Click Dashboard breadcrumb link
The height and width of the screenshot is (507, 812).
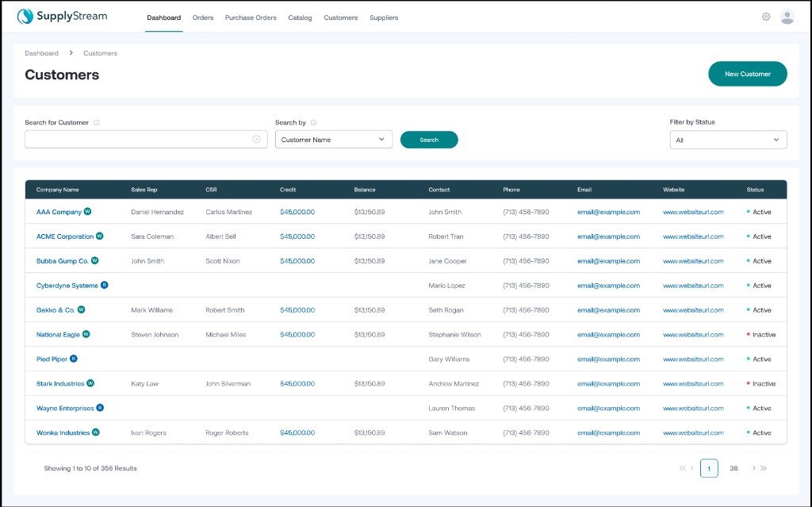click(41, 53)
